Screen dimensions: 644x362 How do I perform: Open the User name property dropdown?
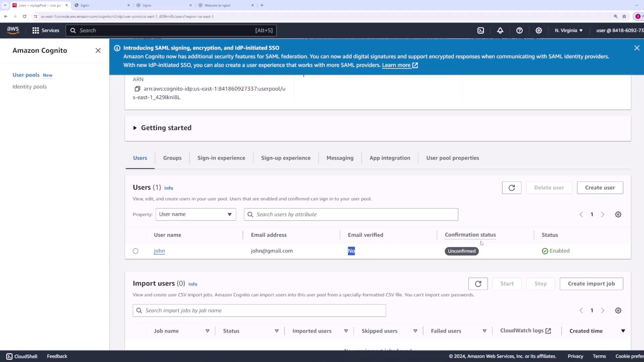(x=196, y=215)
